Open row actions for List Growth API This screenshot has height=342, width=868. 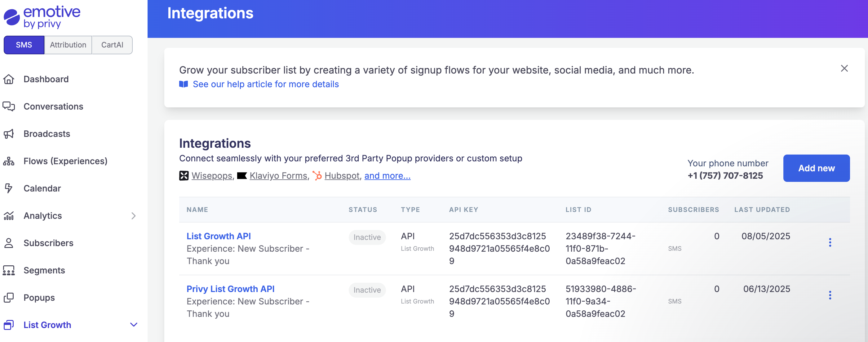830,241
